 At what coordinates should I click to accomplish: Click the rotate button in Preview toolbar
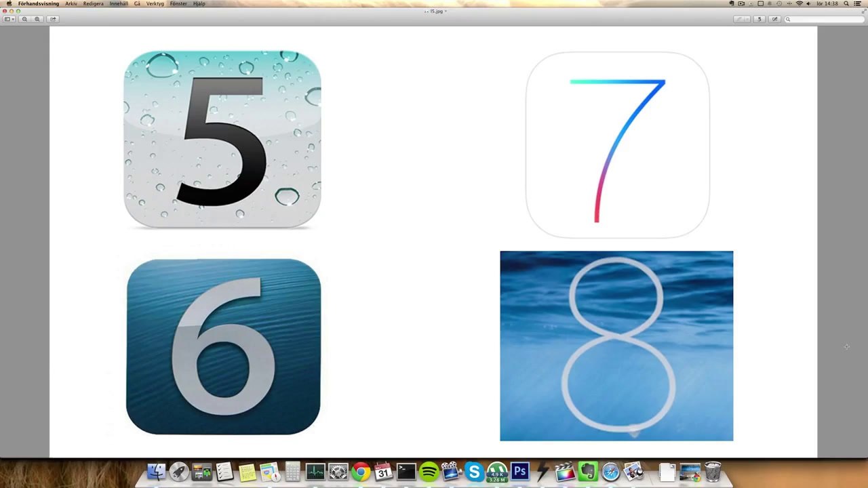(x=760, y=19)
